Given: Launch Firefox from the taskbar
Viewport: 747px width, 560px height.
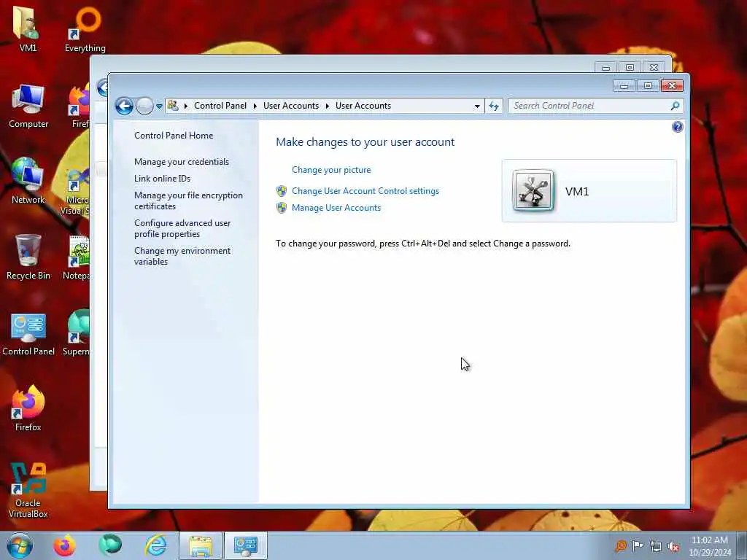Looking at the screenshot, I should tap(64, 545).
